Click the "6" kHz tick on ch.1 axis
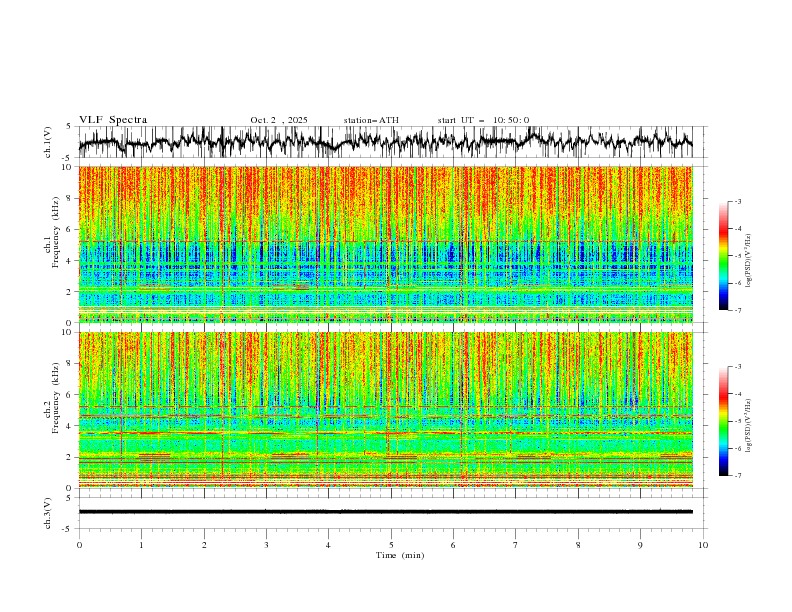 pyautogui.click(x=70, y=229)
